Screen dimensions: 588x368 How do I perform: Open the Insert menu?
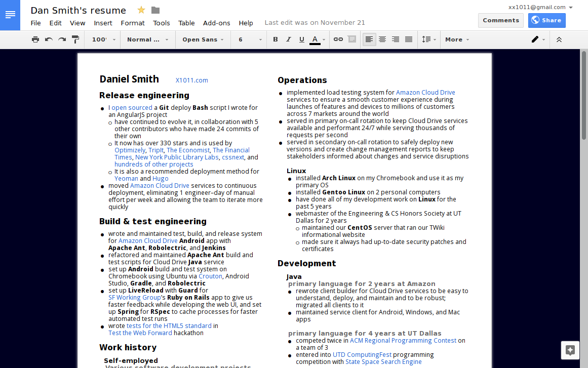[x=103, y=23]
